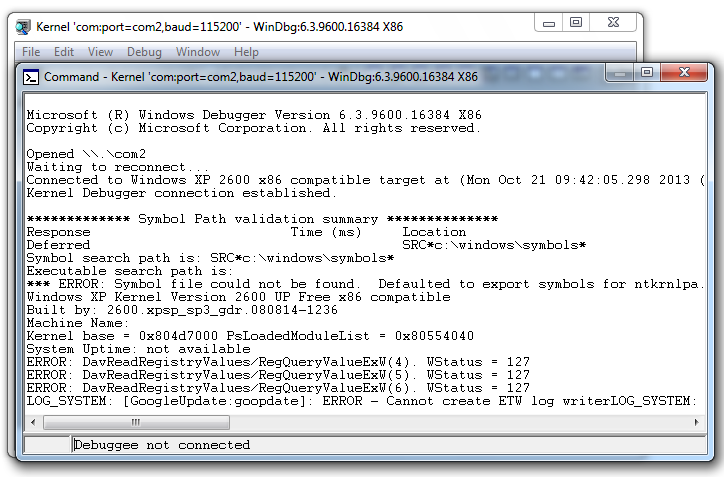Click the command input field showing 'Debuggee not connected'
The width and height of the screenshot is (724, 477).
click(x=389, y=445)
